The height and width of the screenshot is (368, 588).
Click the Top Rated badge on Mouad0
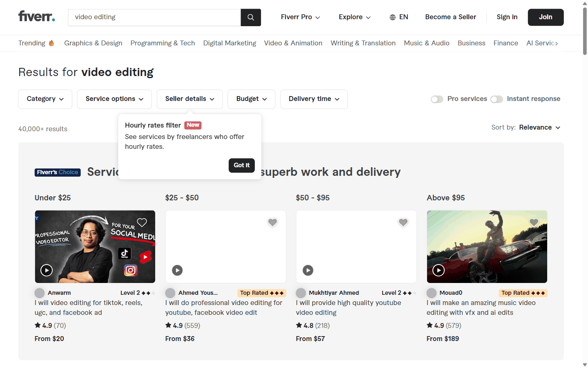tap(523, 293)
